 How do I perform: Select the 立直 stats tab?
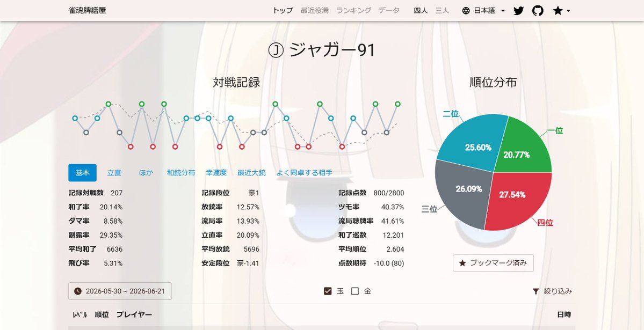tap(114, 173)
